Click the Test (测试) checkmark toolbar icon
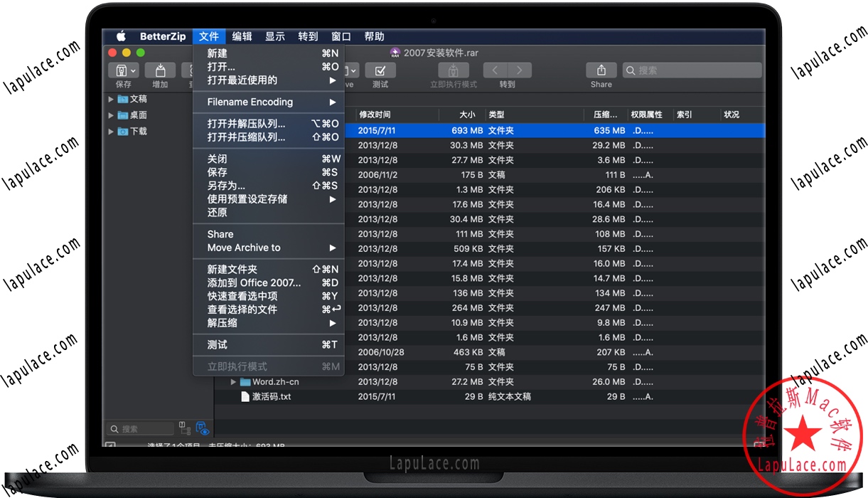This screenshot has height=498, width=868. click(380, 70)
